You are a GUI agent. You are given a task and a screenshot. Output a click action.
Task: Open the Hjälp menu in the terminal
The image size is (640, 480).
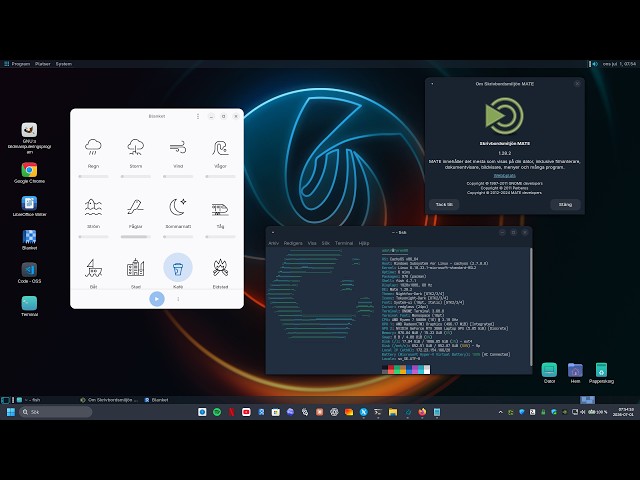[364, 243]
